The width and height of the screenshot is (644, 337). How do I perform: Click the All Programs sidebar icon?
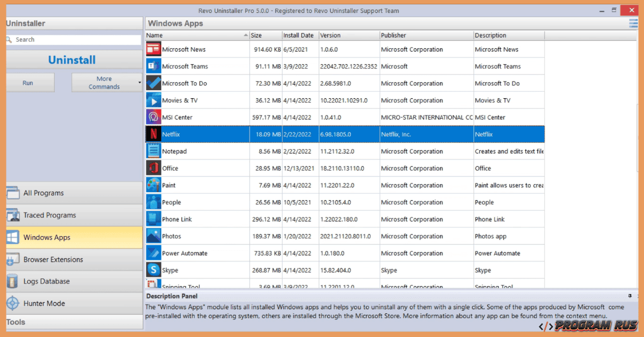coord(12,193)
